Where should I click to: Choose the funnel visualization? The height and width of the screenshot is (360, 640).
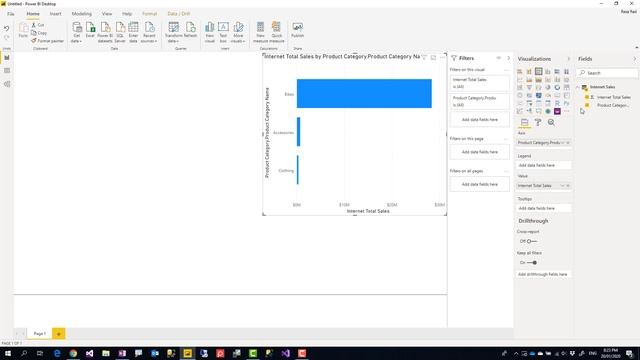click(x=529, y=87)
